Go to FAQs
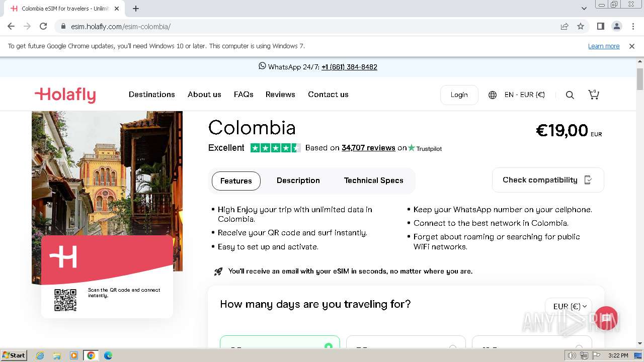 point(244,95)
